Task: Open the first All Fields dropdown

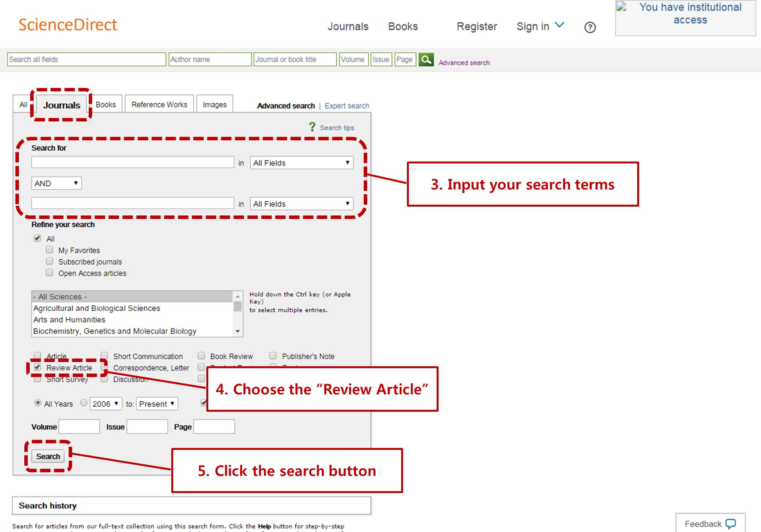Action: pyautogui.click(x=302, y=163)
